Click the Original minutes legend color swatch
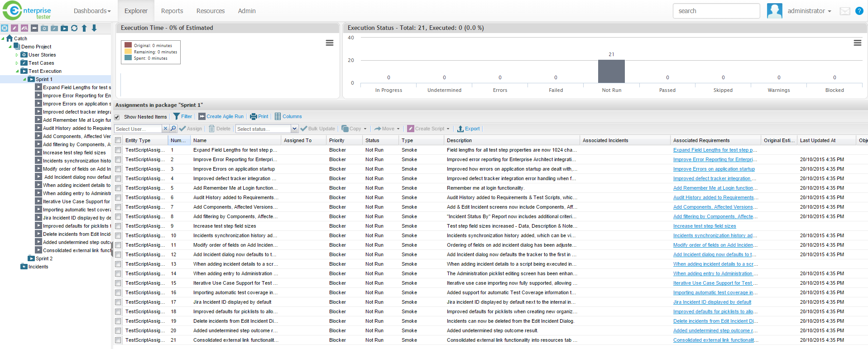Viewport: 868px width, 349px height. (128, 45)
